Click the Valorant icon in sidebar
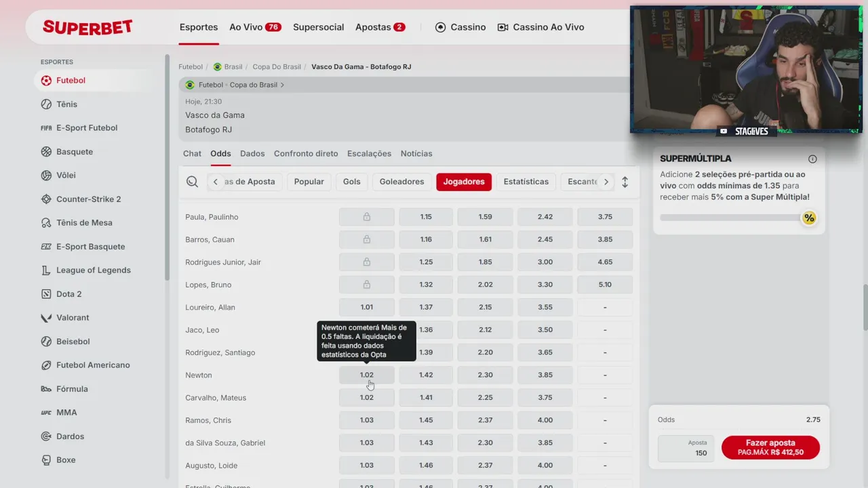This screenshot has width=868, height=488. 46,318
